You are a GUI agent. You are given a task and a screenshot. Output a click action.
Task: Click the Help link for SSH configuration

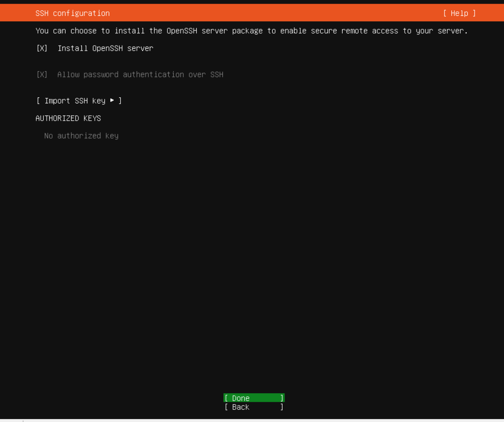(x=459, y=13)
